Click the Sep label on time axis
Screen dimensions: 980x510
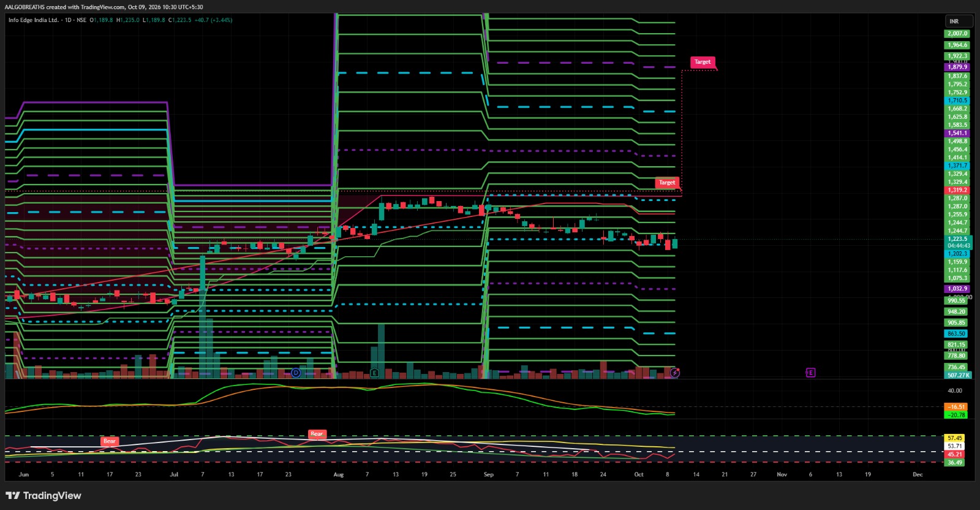coord(489,474)
